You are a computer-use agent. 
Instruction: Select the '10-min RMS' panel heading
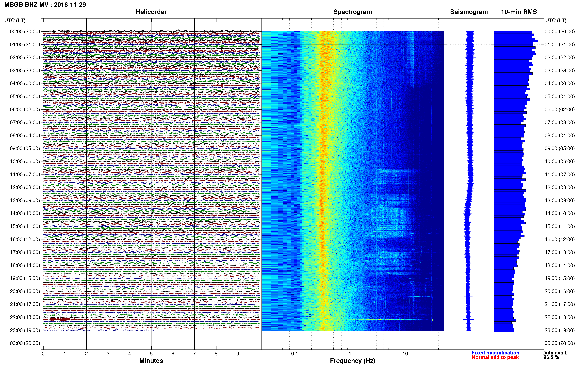519,12
